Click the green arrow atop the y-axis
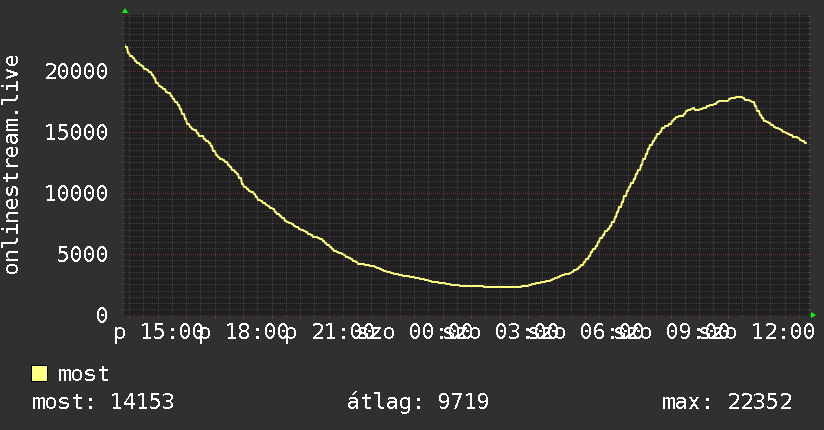This screenshot has width=824, height=430. click(125, 11)
